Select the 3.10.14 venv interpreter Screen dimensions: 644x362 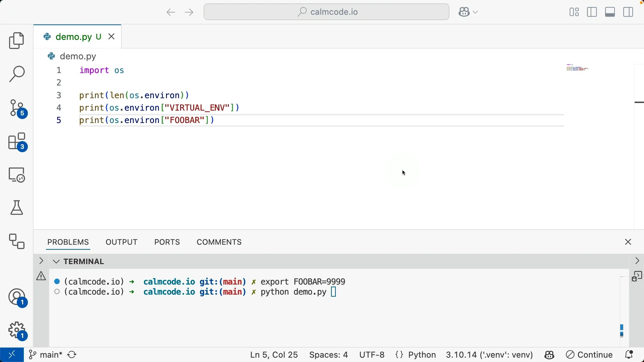point(489,355)
